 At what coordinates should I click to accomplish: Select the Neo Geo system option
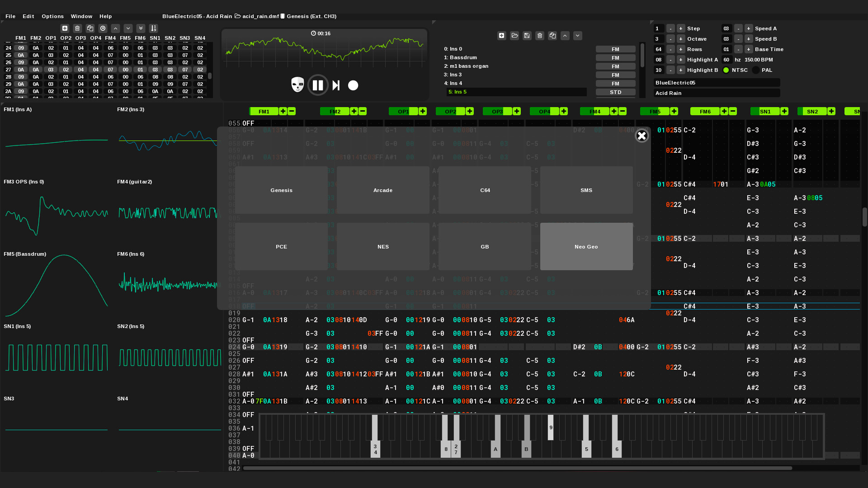586,246
